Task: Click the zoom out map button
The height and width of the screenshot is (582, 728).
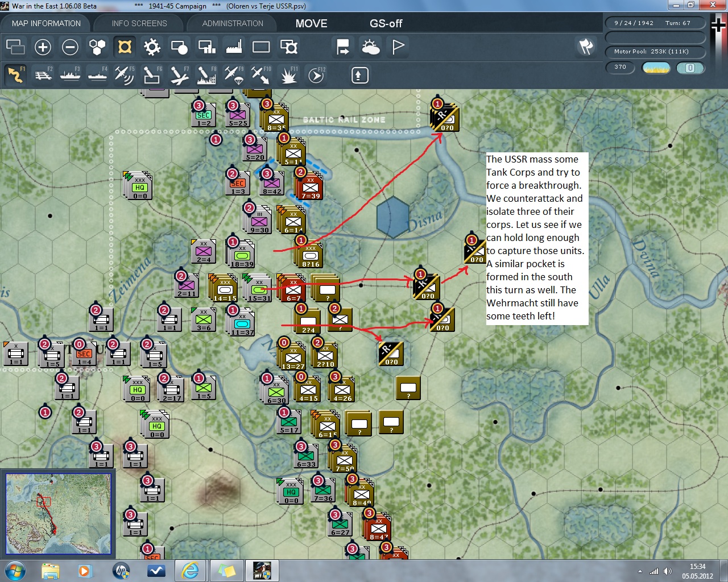Action: (70, 47)
